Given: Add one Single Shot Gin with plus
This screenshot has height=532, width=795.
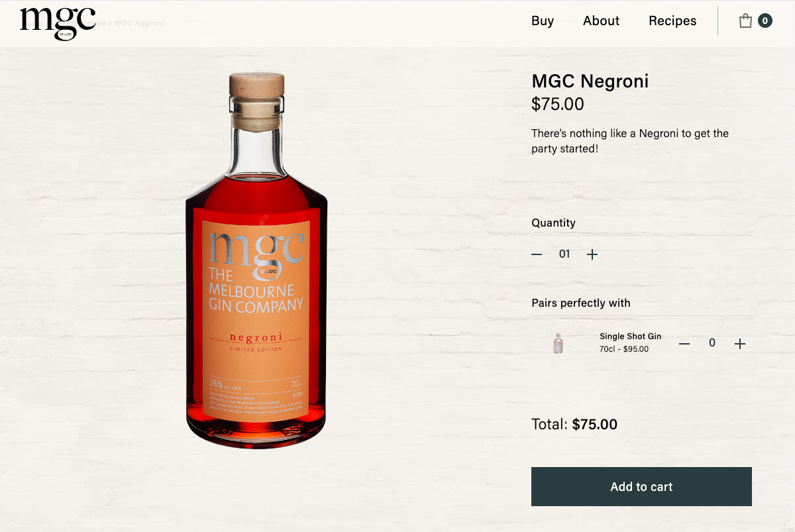Looking at the screenshot, I should pyautogui.click(x=740, y=343).
